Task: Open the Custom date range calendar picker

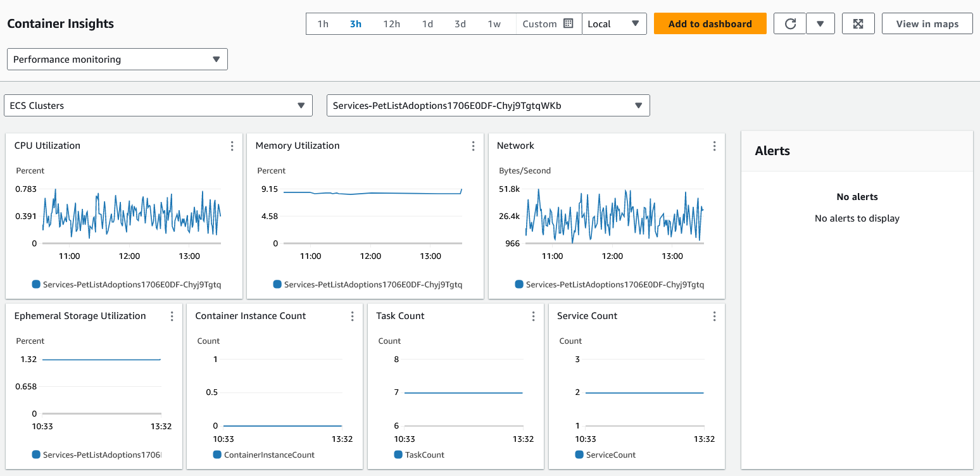Action: click(x=569, y=23)
